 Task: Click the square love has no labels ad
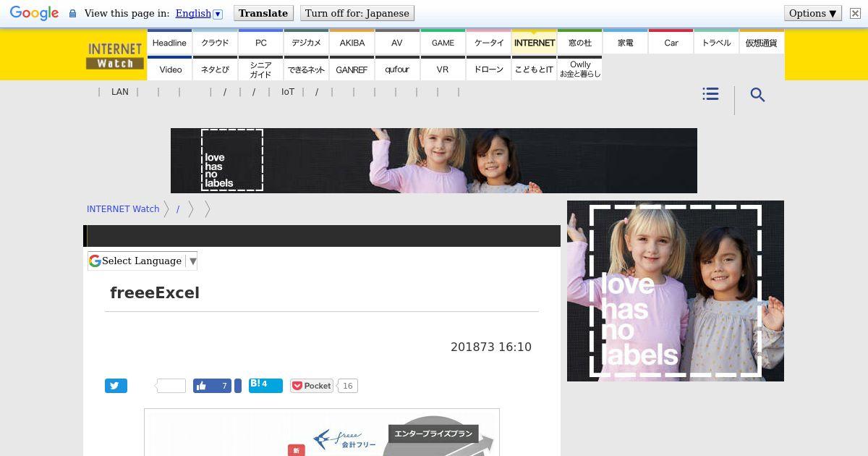tap(676, 291)
